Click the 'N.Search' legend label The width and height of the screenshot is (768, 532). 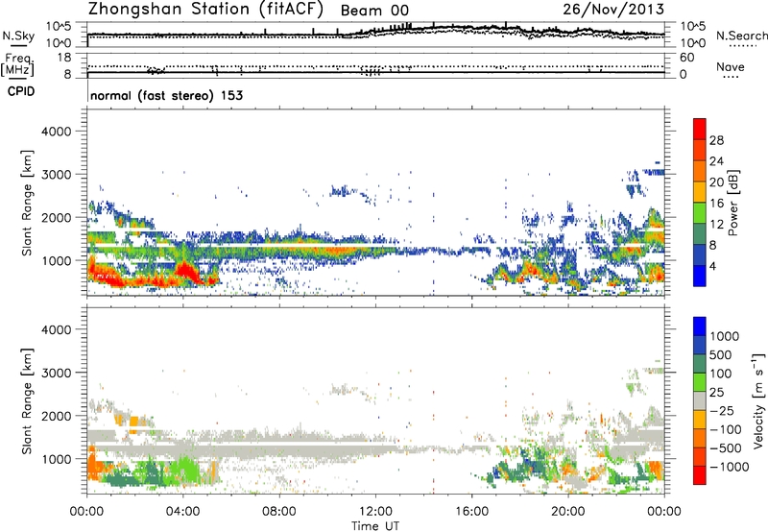click(x=741, y=36)
